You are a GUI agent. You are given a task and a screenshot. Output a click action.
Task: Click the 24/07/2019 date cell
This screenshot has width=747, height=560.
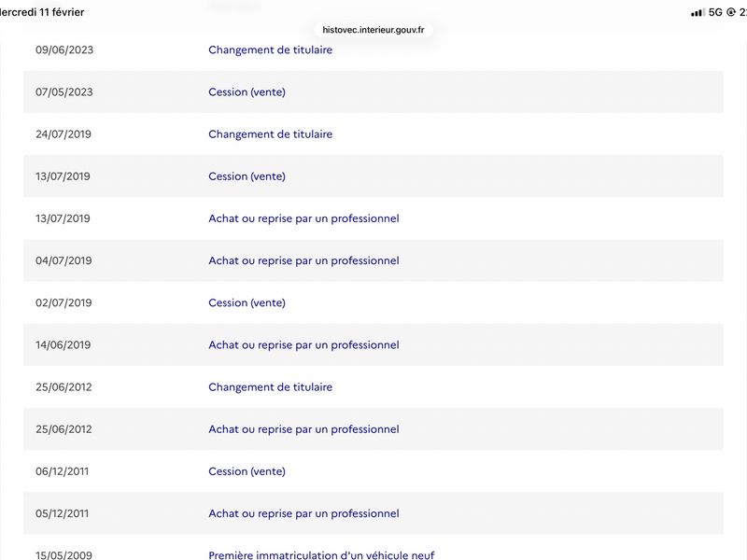coord(64,134)
